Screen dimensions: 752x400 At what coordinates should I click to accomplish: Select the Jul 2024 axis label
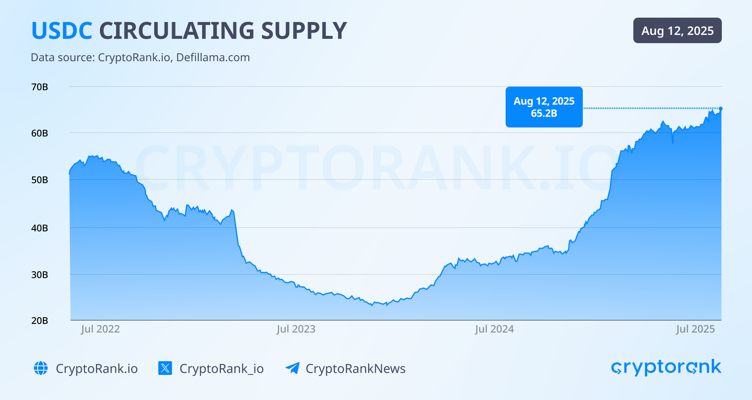(494, 328)
